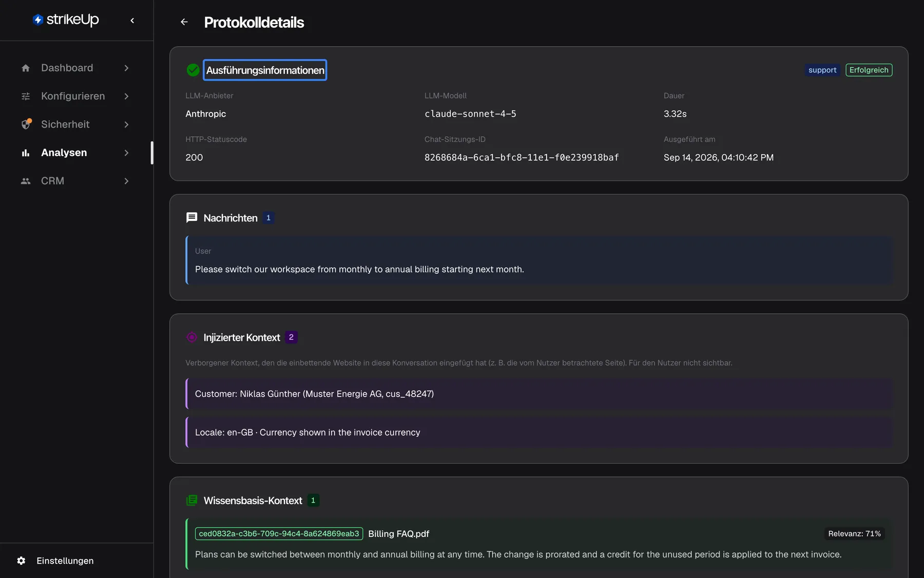
Task: Click the strikeUp logo
Action: tap(66, 20)
